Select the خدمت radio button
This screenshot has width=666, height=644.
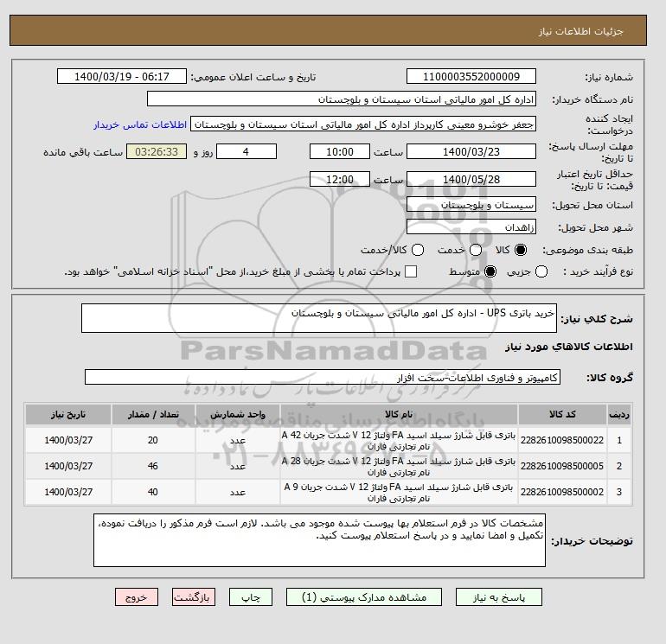pos(476,250)
